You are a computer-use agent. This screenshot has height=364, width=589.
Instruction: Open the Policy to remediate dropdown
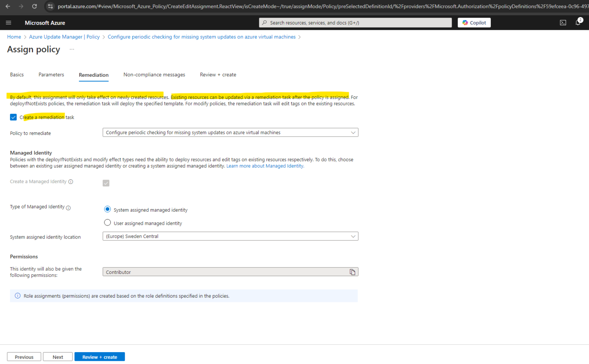[353, 132]
